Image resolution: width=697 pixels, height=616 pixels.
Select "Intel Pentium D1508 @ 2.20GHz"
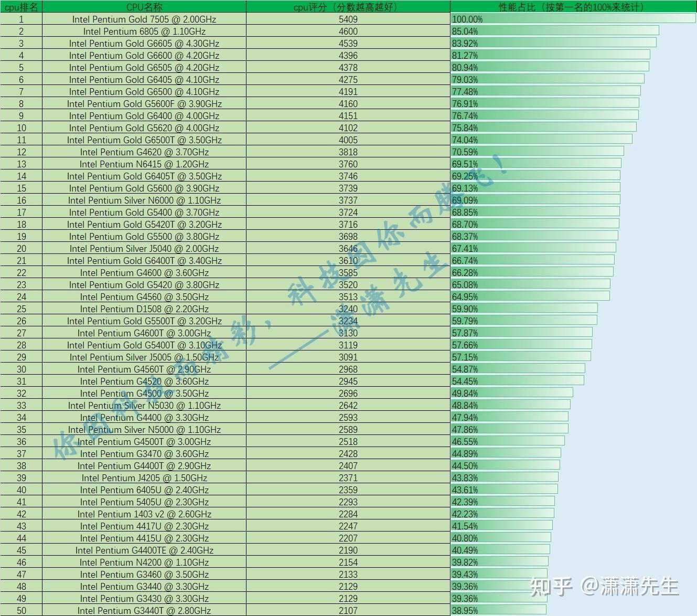click(x=144, y=309)
